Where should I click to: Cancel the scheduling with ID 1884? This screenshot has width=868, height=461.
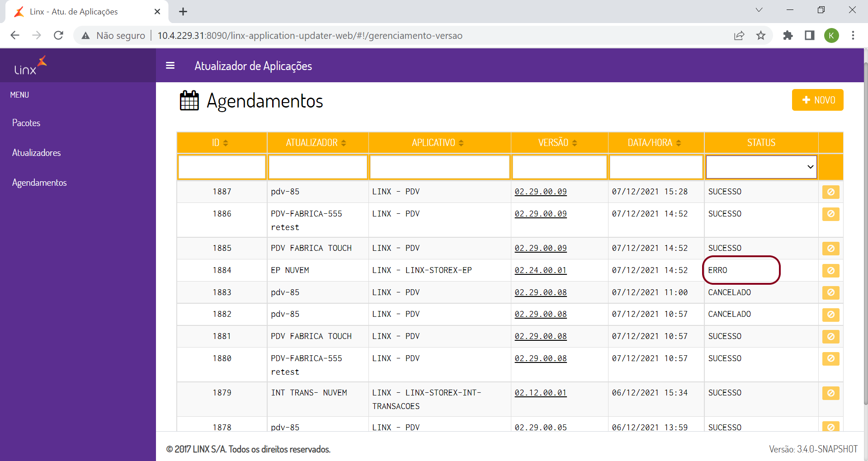pos(830,271)
